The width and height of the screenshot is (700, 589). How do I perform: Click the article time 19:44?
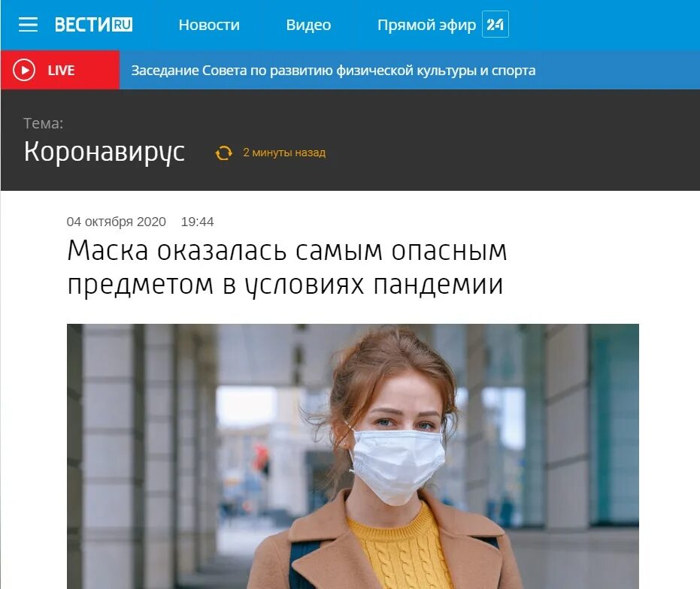(197, 222)
